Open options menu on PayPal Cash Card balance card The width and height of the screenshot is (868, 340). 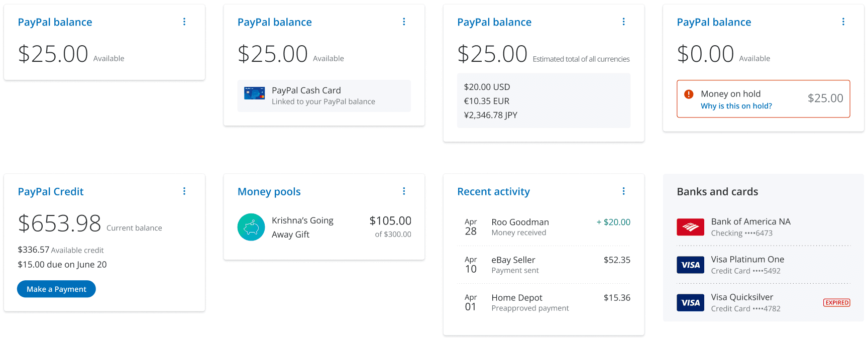pos(404,22)
